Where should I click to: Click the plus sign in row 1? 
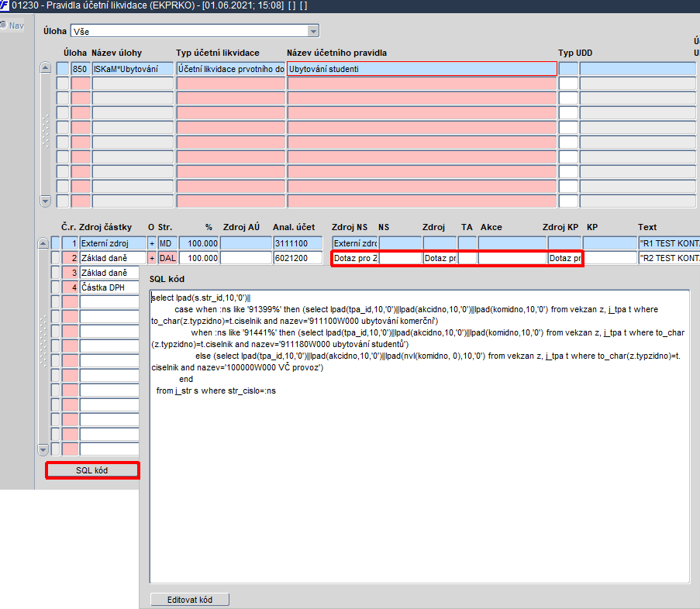pyautogui.click(x=152, y=243)
